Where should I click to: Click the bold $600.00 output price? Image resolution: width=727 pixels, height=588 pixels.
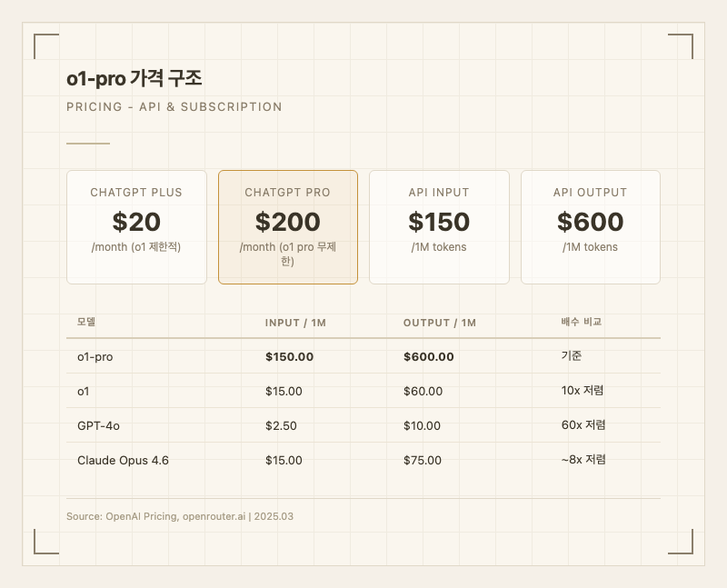pyautogui.click(x=429, y=357)
